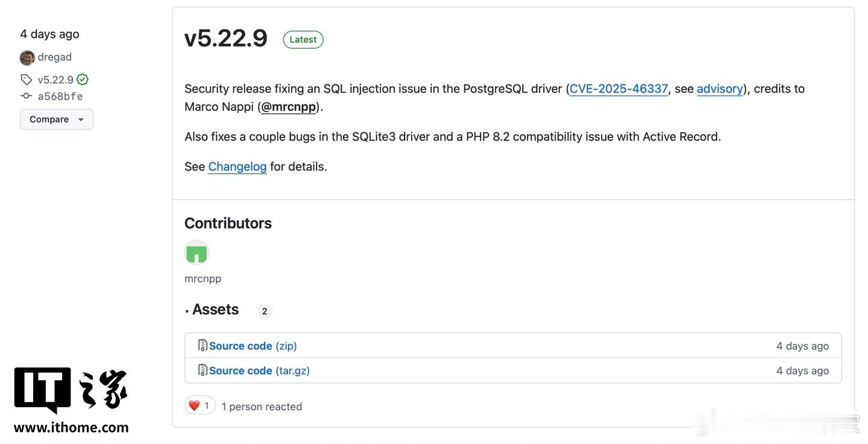Click the dregad username

click(x=55, y=57)
